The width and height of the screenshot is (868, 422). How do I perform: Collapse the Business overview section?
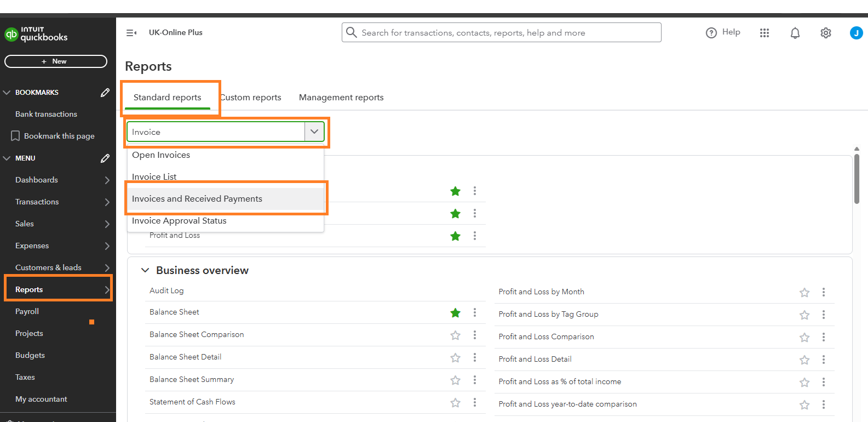pyautogui.click(x=145, y=270)
